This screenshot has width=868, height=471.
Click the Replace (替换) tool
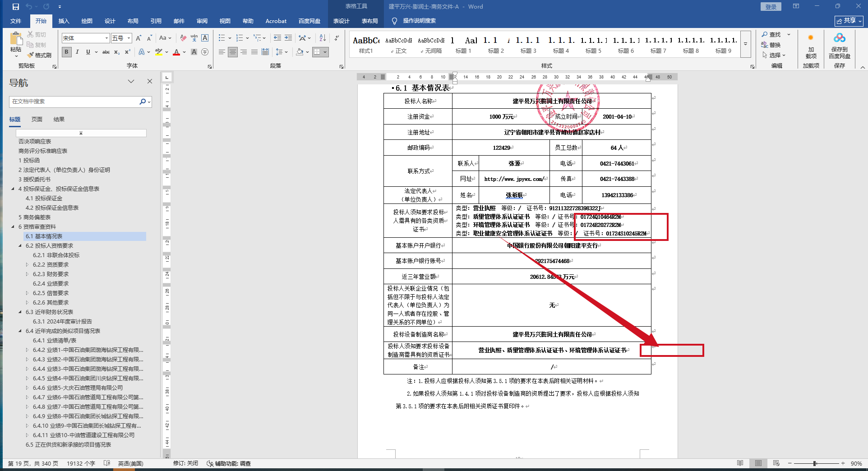(771, 45)
